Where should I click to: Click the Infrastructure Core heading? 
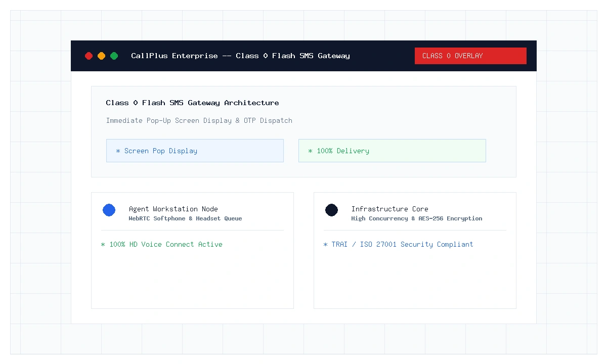coord(390,209)
